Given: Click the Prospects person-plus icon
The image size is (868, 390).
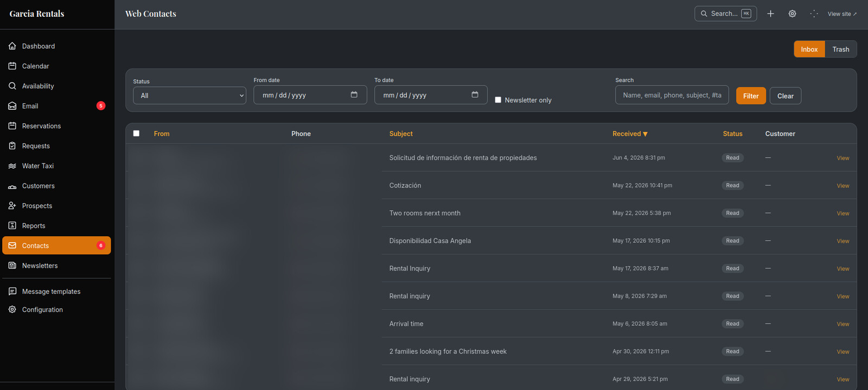Looking at the screenshot, I should (x=12, y=206).
